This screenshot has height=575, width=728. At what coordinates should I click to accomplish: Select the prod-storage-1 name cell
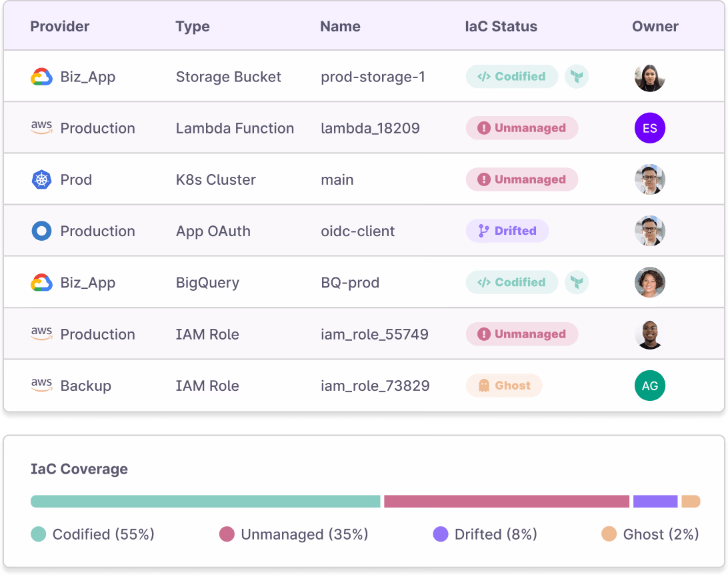373,77
